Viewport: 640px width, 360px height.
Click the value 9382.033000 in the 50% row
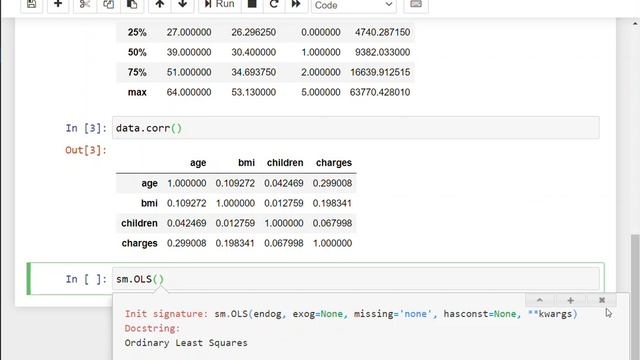click(382, 52)
